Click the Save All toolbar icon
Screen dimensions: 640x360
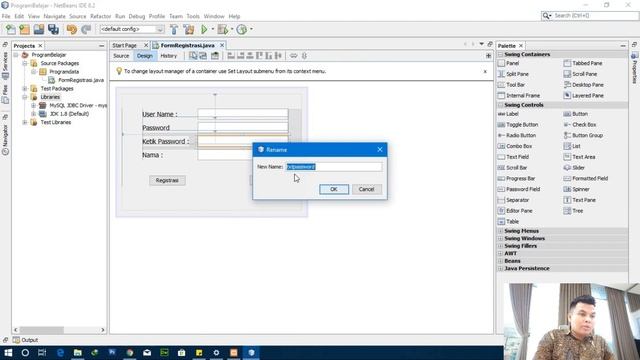click(x=53, y=29)
